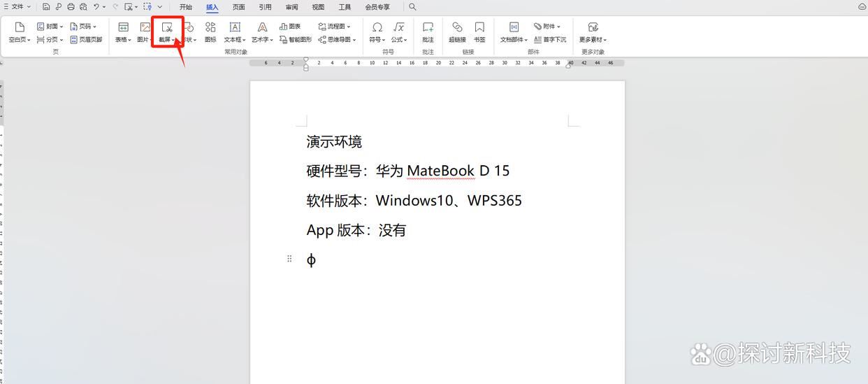
Task: Click the 首字下沉 drop cap button
Action: click(551, 40)
